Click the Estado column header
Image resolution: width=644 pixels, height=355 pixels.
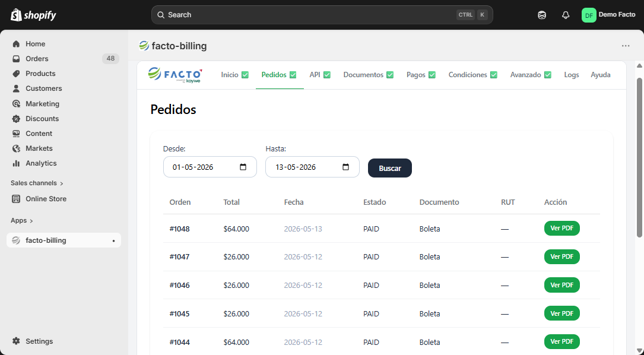[375, 202]
